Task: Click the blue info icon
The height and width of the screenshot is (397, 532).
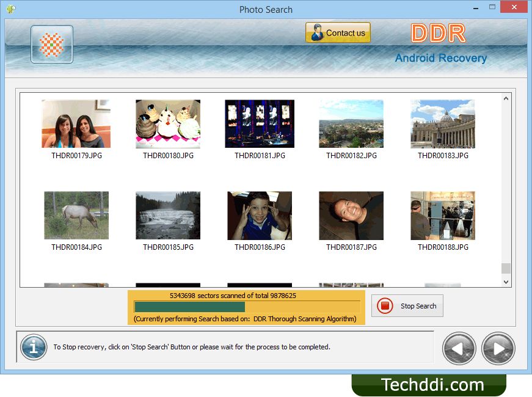Action: coord(34,347)
